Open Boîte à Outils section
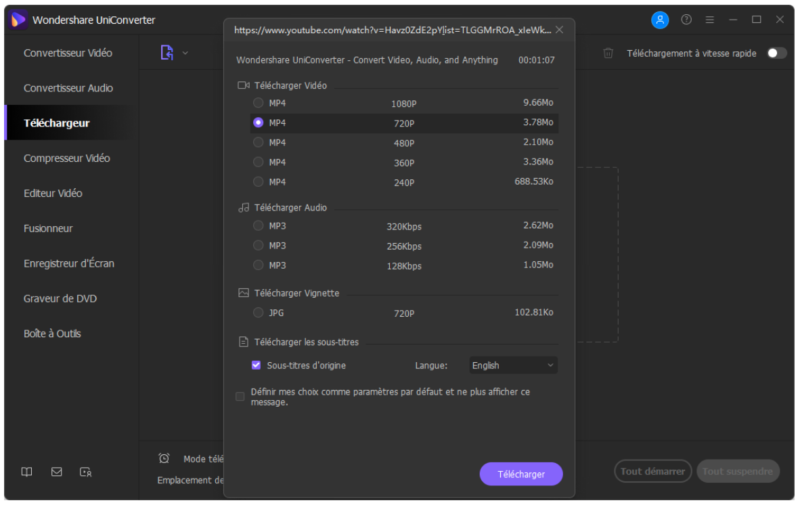 pos(52,334)
